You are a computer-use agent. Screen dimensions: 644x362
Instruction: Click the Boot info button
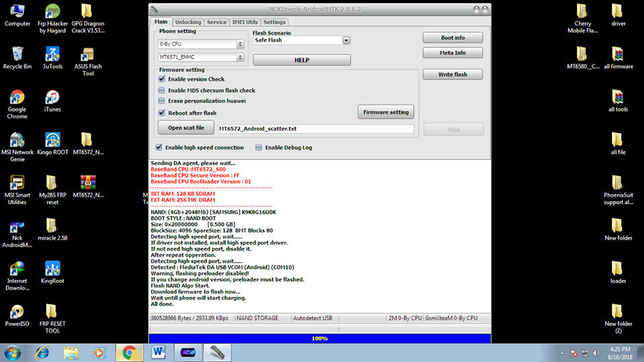point(453,38)
